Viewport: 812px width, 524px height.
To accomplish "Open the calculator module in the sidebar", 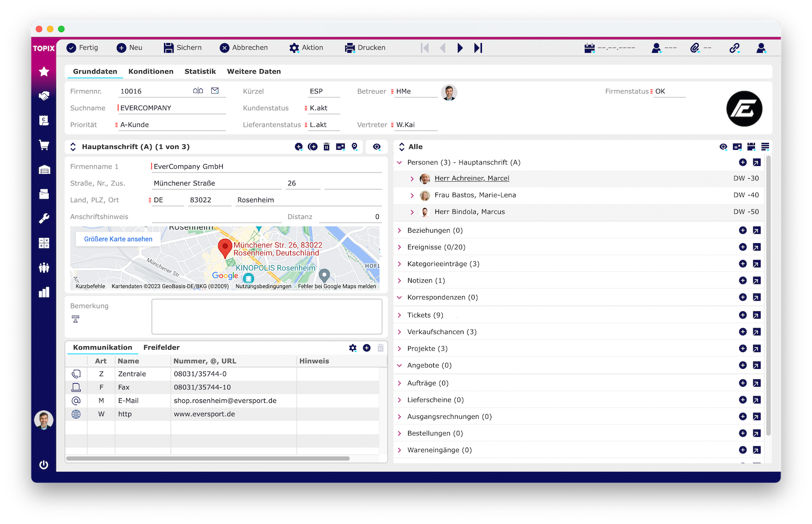I will (44, 243).
